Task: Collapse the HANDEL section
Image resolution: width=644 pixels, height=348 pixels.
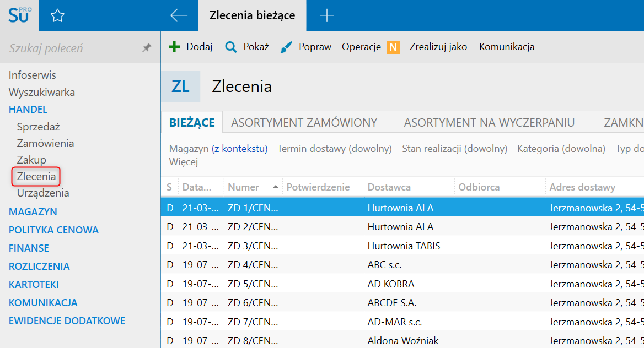Action: coord(28,110)
